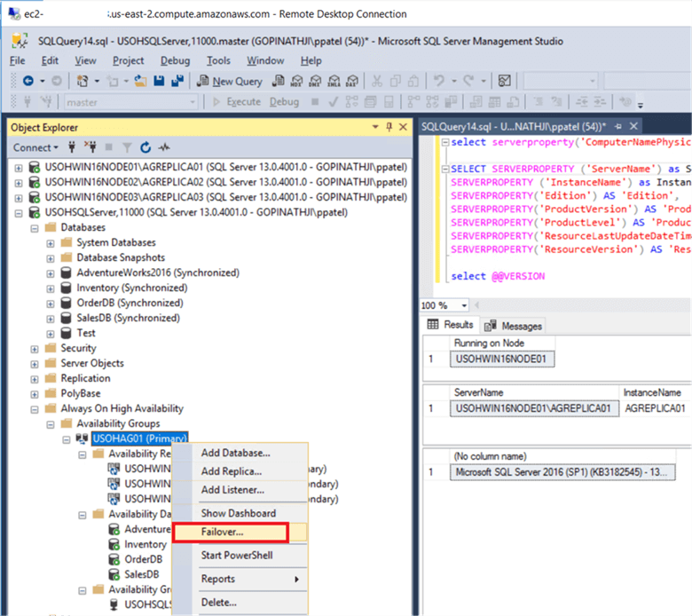Pin the Object Explorer panel
692x616 pixels.
point(389,128)
